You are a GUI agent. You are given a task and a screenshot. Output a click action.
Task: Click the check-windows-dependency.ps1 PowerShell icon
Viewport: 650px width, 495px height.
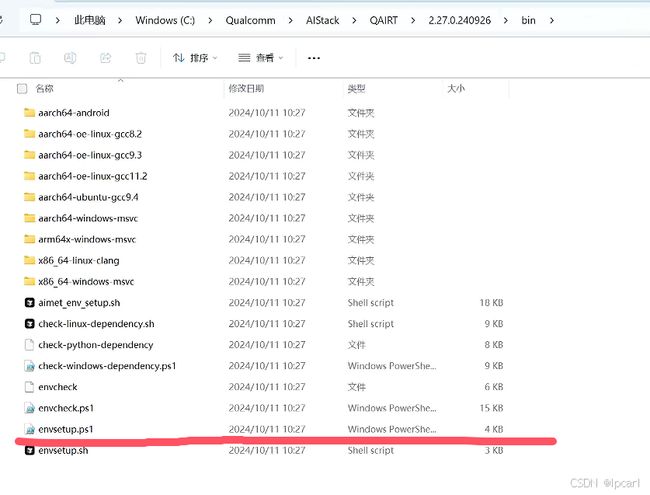point(29,366)
